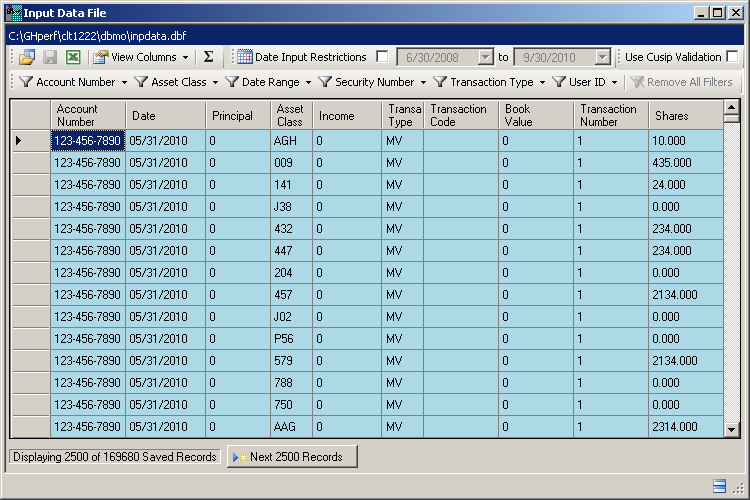Image resolution: width=750 pixels, height=500 pixels.
Task: Click the open file folder icon
Action: coord(27,58)
